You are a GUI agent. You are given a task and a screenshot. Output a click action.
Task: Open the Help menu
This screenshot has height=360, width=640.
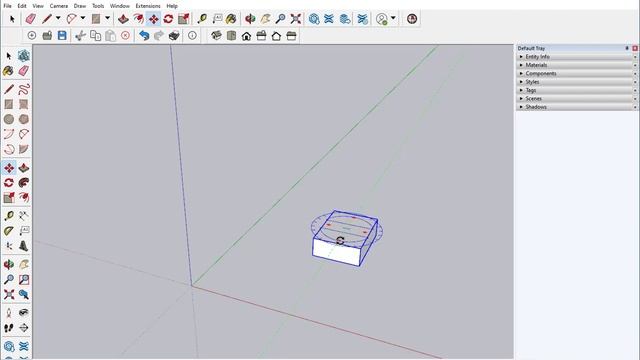point(172,6)
